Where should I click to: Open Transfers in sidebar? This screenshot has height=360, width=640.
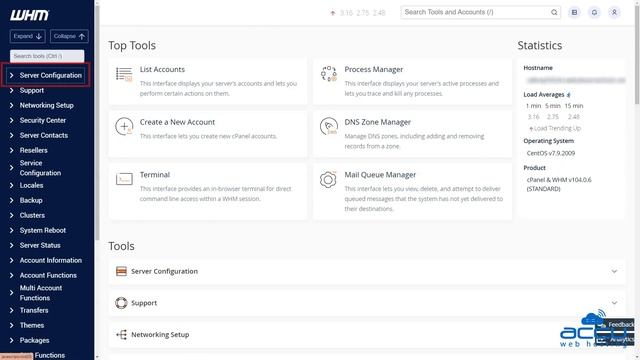pyautogui.click(x=34, y=310)
